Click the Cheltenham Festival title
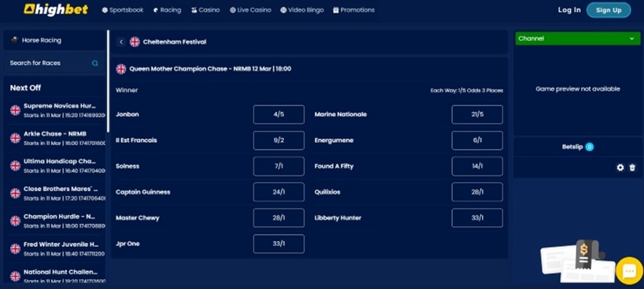644x289 pixels. point(174,42)
